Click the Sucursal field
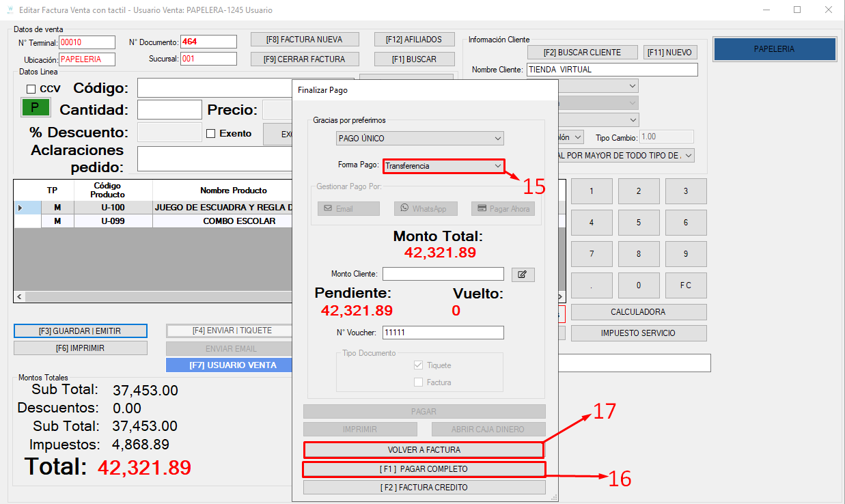This screenshot has height=504, width=845. [208, 59]
